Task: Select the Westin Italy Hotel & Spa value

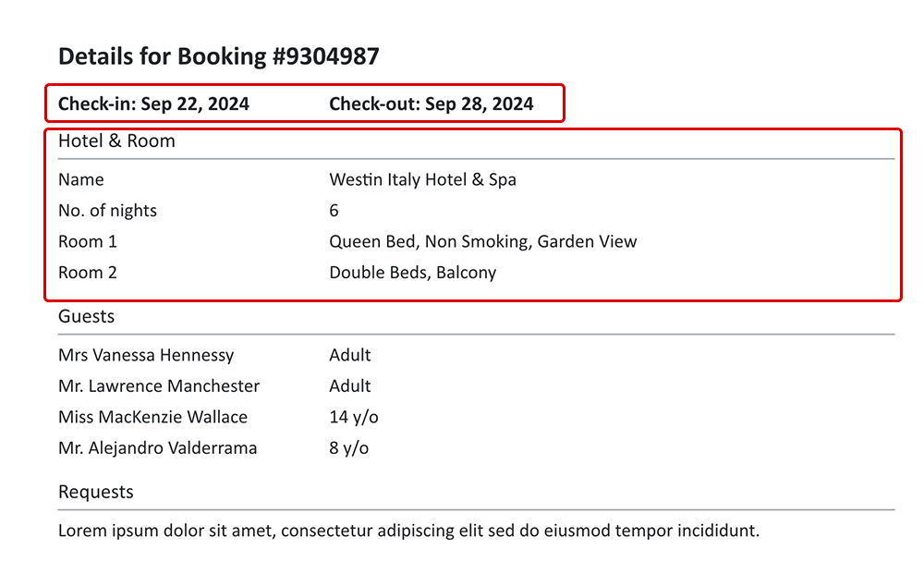Action: pos(422,179)
